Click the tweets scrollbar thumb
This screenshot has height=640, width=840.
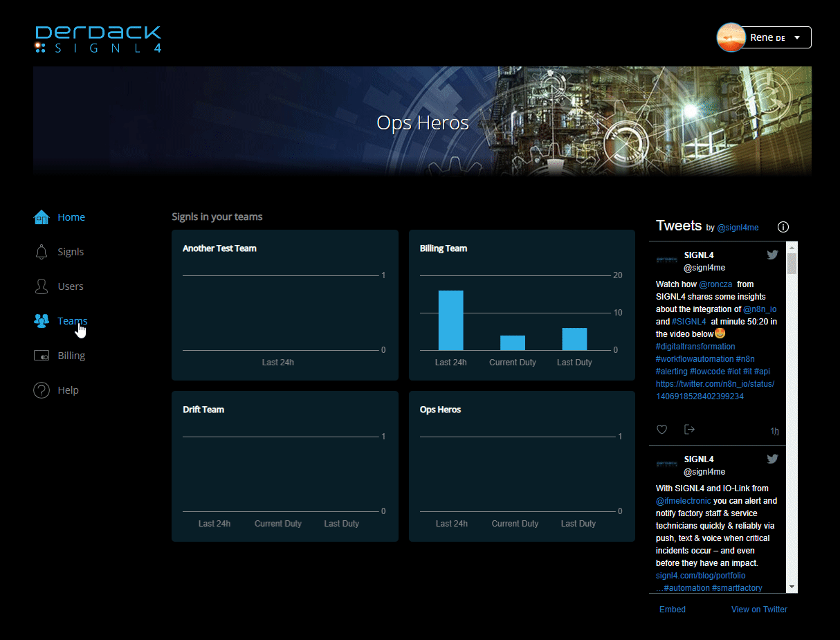792,264
